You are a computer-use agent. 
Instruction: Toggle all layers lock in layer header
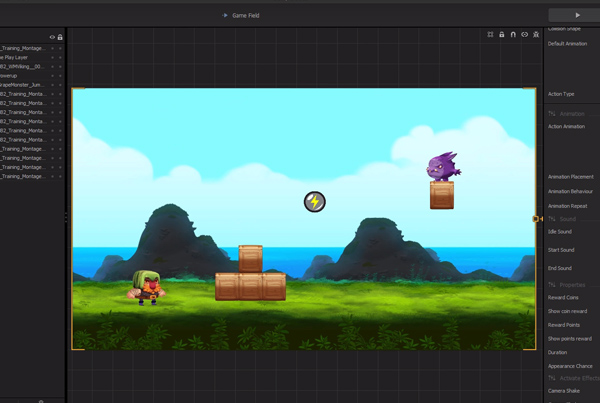click(x=60, y=37)
